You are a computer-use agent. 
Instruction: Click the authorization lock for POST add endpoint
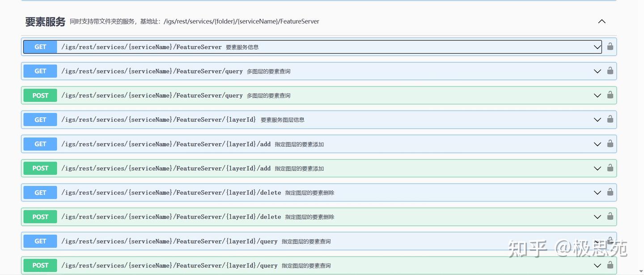[610, 168]
